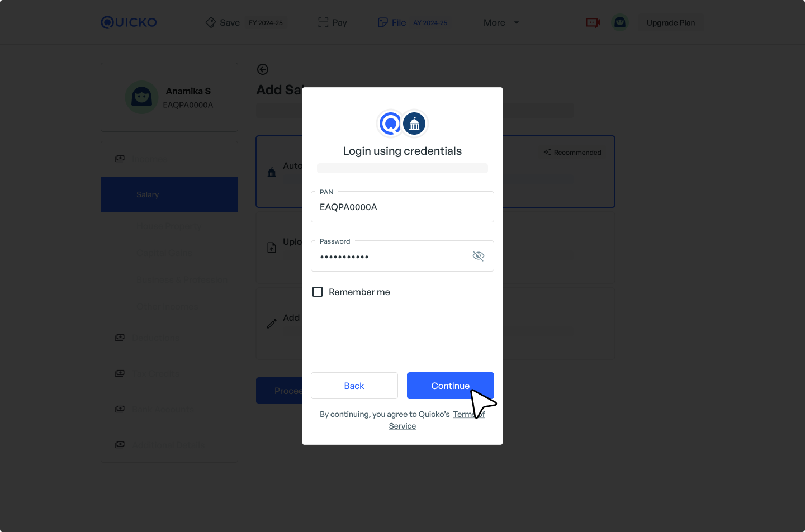The image size is (805, 532).
Task: Open the FY 2024-25 year selector
Action: pyautogui.click(x=266, y=23)
